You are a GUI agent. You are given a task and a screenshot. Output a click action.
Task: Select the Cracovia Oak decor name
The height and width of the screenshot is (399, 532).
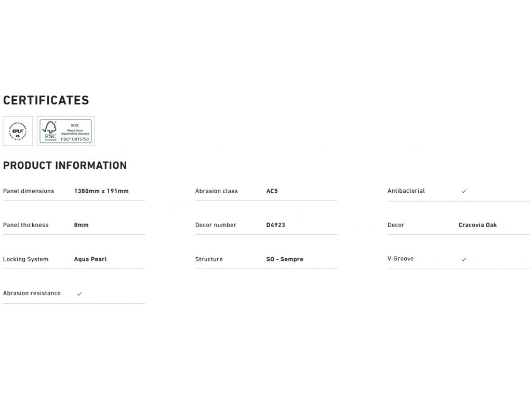[x=477, y=225]
